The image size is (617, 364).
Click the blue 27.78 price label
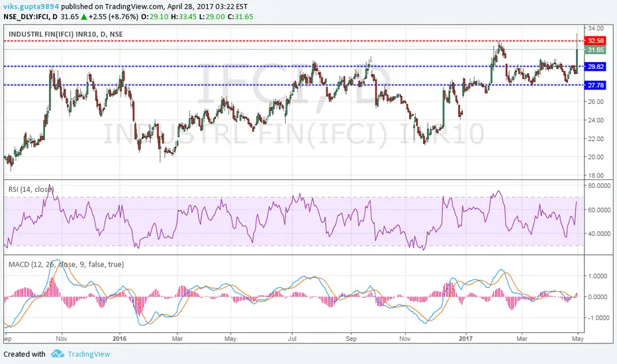click(x=595, y=85)
